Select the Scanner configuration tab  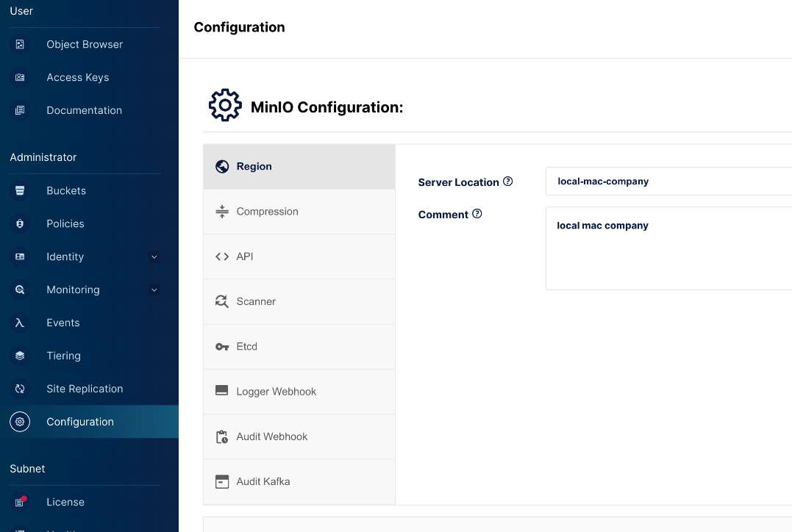tap(299, 301)
